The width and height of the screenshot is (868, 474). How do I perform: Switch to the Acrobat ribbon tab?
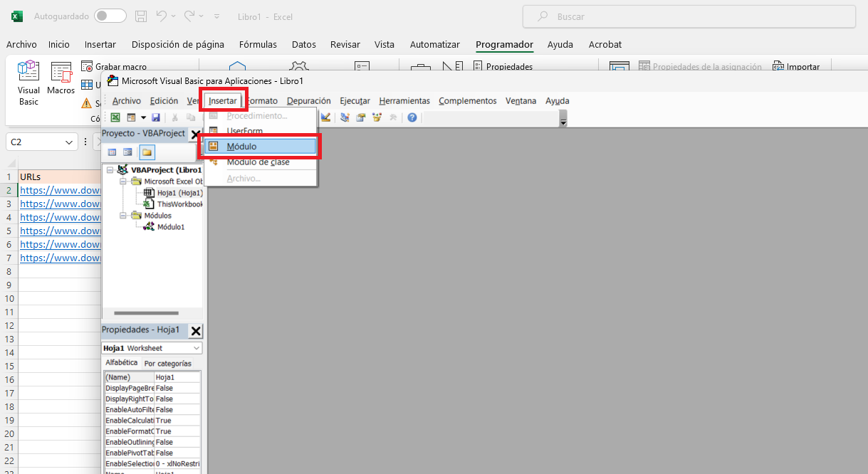(x=605, y=44)
